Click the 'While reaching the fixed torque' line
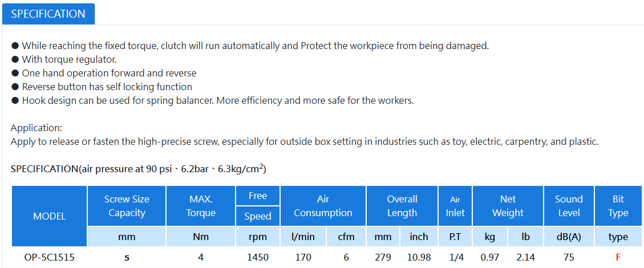Screen dimensions: 644x268 (x=250, y=46)
